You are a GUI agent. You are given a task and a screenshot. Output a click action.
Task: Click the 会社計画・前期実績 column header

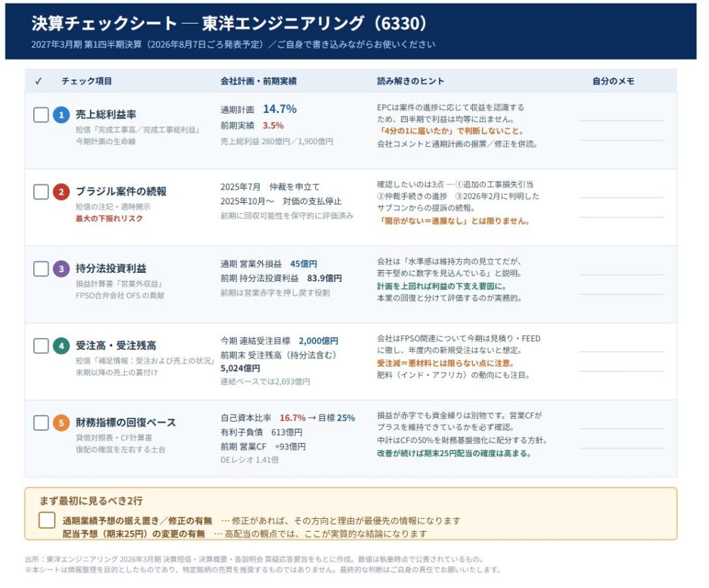tap(259, 81)
